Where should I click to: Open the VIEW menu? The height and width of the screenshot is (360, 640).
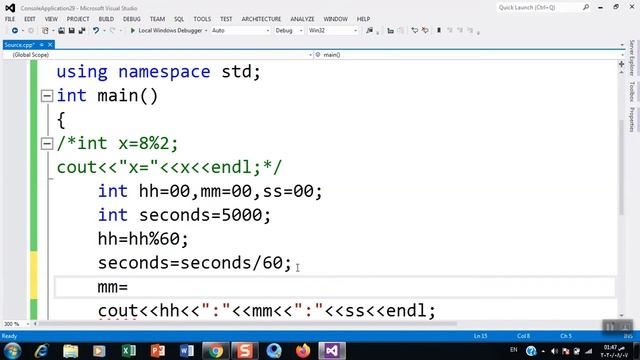tap(51, 19)
